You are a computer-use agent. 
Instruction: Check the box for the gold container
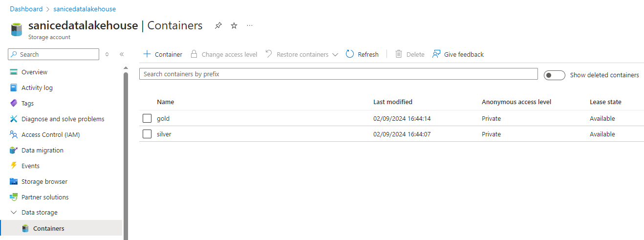(147, 118)
